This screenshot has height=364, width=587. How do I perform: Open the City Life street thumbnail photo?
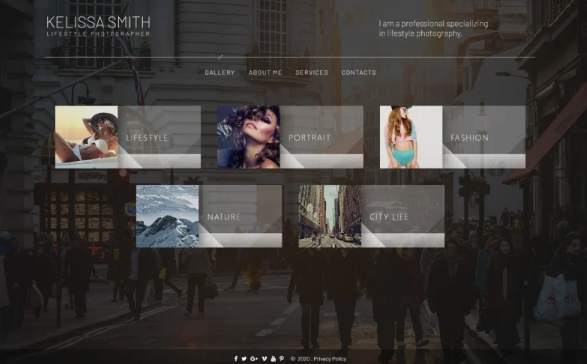pyautogui.click(x=330, y=216)
